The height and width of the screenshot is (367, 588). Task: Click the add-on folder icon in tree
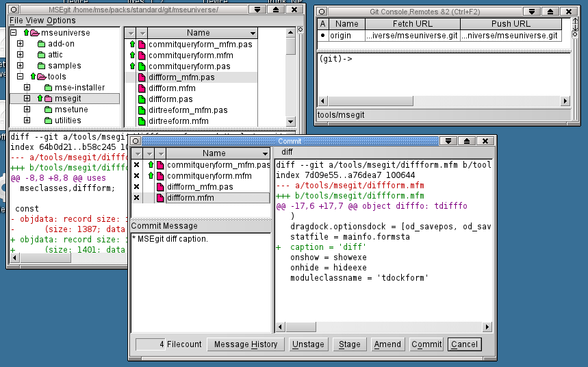tap(42, 44)
